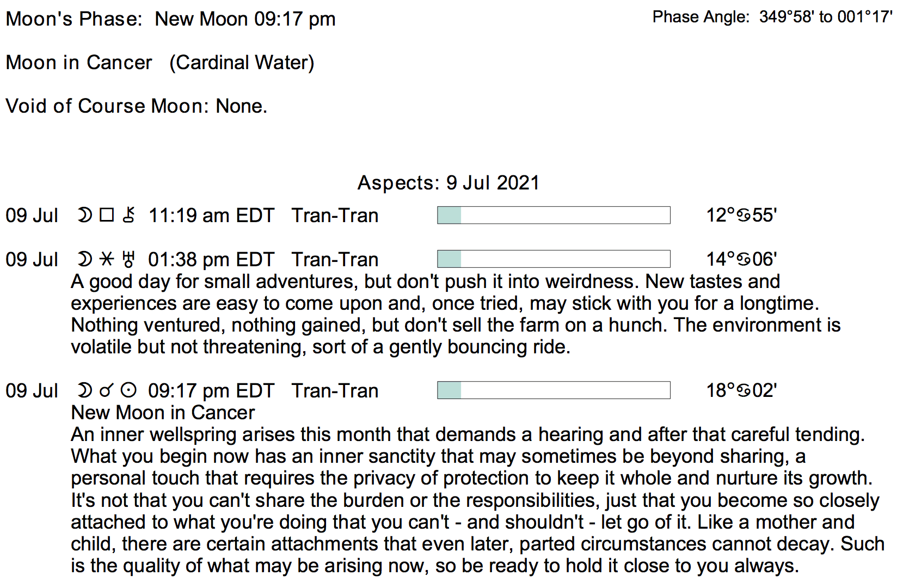Image resolution: width=909 pixels, height=588 pixels.
Task: Click the "Aspects: 9 Jul 2021" heading
Action: [x=448, y=183]
